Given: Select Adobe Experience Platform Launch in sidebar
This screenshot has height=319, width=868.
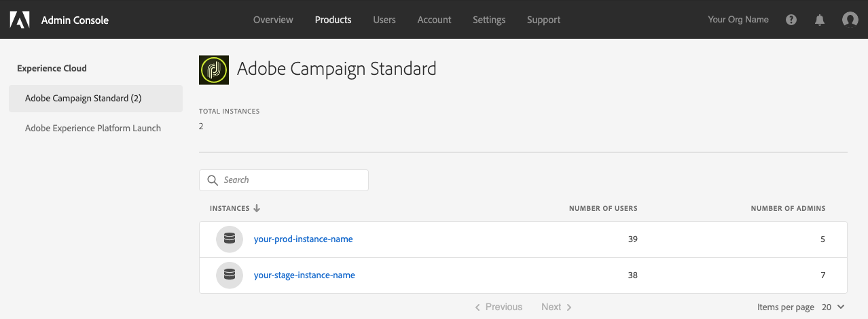Looking at the screenshot, I should coord(93,128).
